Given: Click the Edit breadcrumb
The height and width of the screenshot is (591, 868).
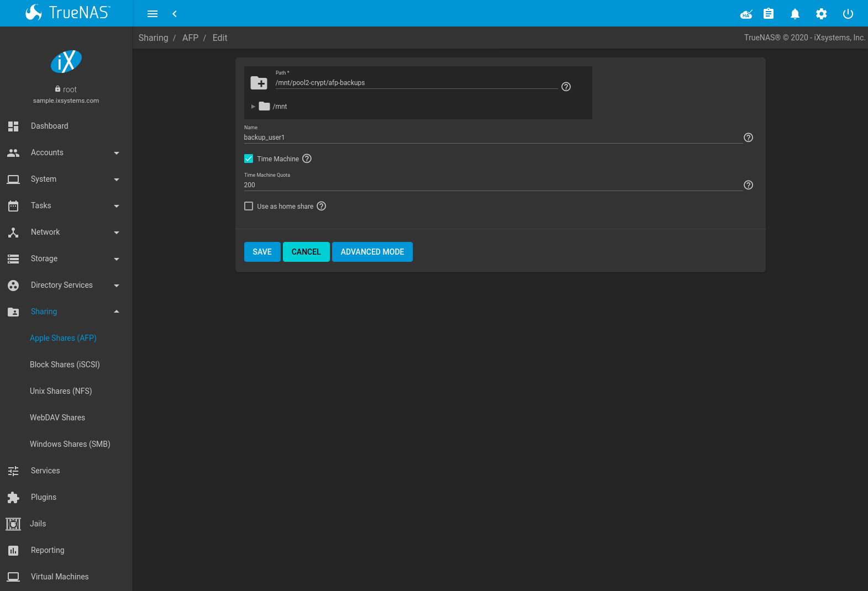Looking at the screenshot, I should [x=220, y=38].
